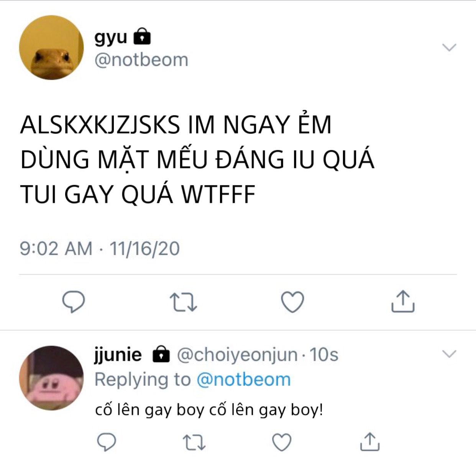The height and width of the screenshot is (462, 476).
Task: Like jjunie's reply tweet
Action: tap(282, 442)
